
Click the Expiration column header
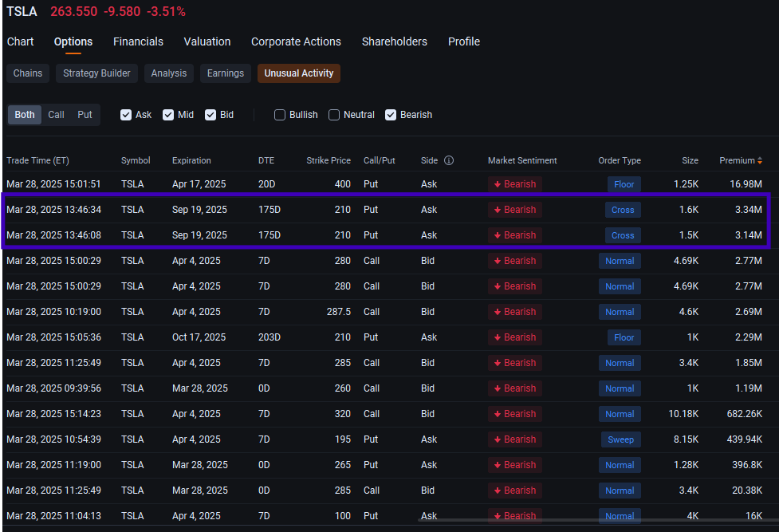pyautogui.click(x=191, y=160)
